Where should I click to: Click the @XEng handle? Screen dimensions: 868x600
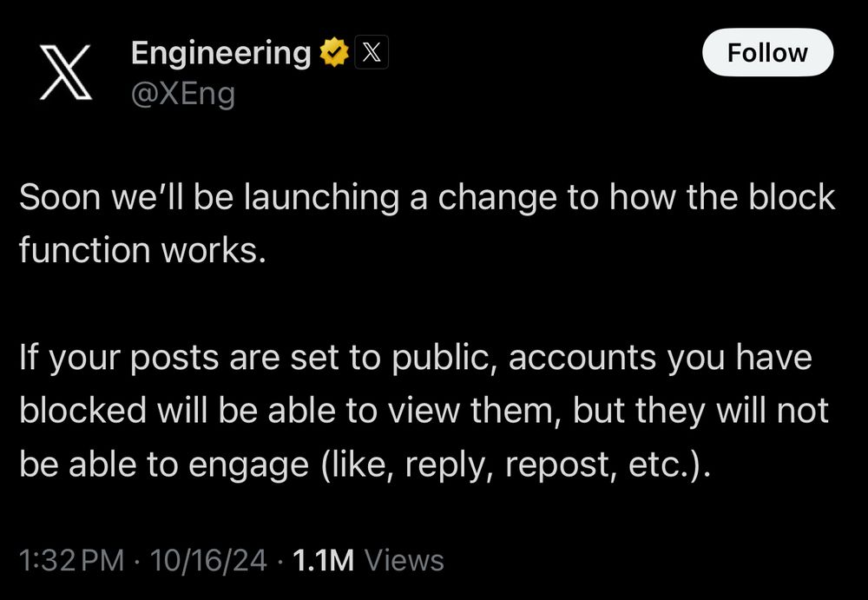pos(182,92)
